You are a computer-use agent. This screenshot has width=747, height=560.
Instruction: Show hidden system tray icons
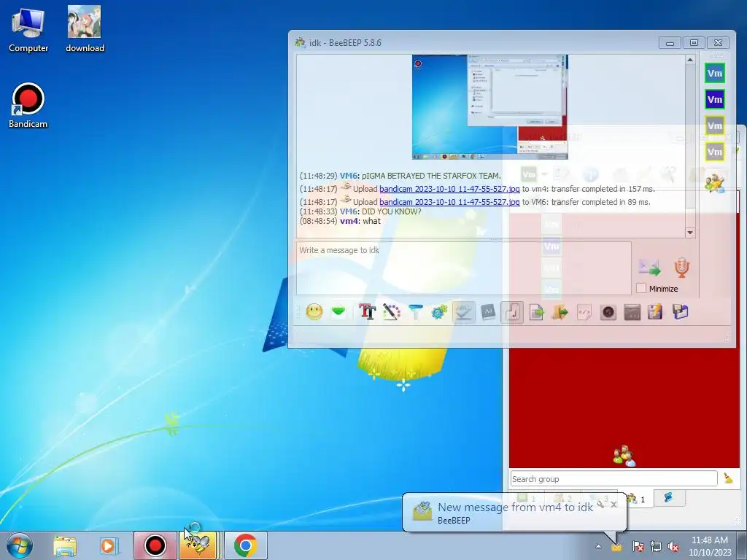pos(598,547)
